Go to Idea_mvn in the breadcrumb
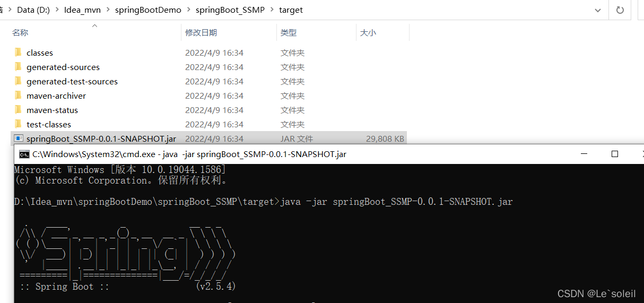The height and width of the screenshot is (303, 644). point(82,10)
